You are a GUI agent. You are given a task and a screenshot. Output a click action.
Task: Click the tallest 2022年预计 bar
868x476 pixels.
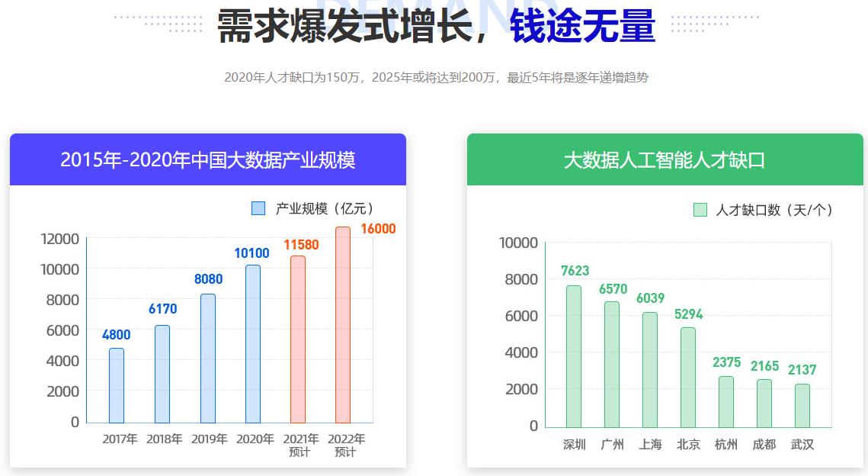pos(341,324)
